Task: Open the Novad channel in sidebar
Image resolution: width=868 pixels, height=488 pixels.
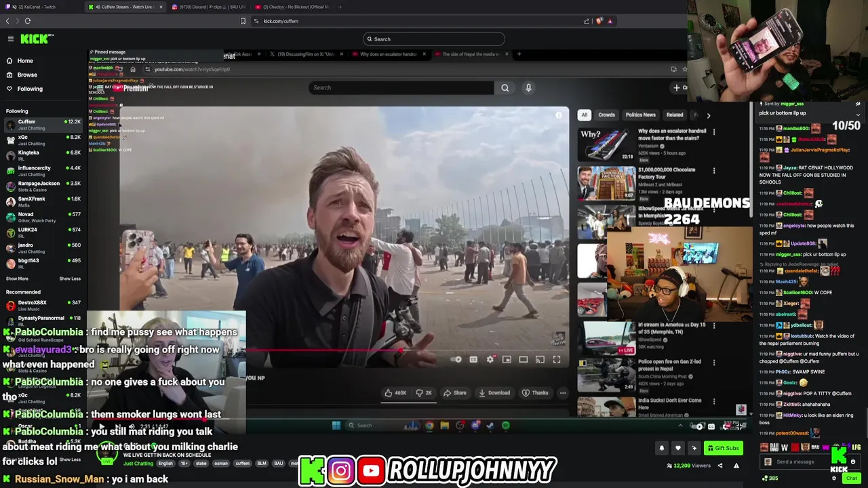Action: (x=43, y=217)
